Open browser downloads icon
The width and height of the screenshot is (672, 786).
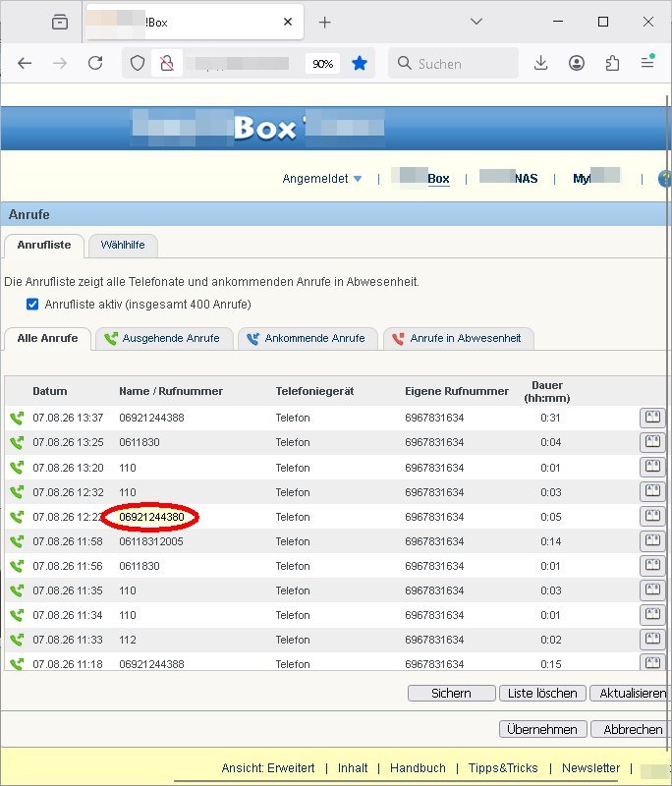tap(540, 63)
